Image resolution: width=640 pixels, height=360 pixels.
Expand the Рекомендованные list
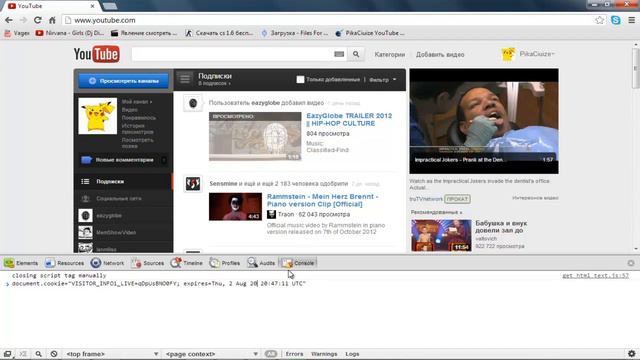(436, 212)
